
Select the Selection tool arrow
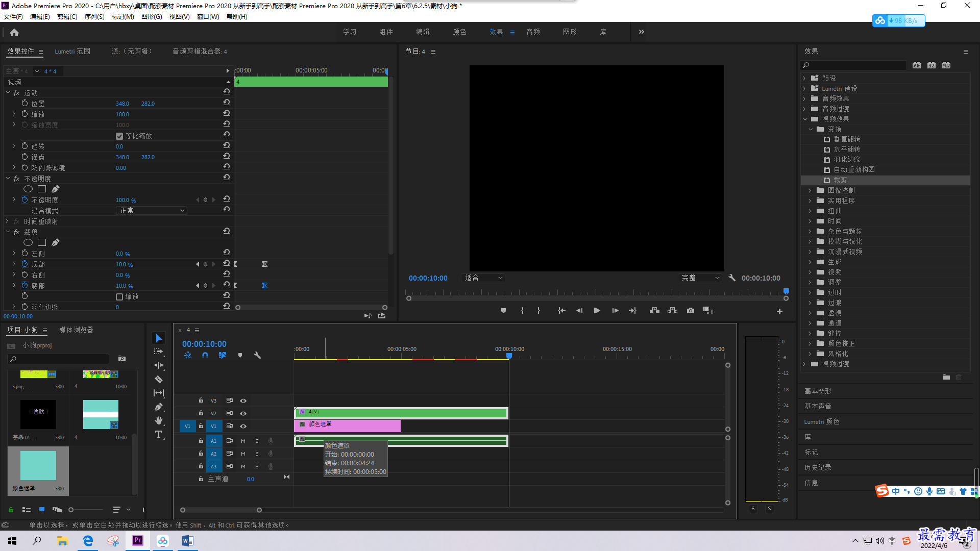click(159, 338)
